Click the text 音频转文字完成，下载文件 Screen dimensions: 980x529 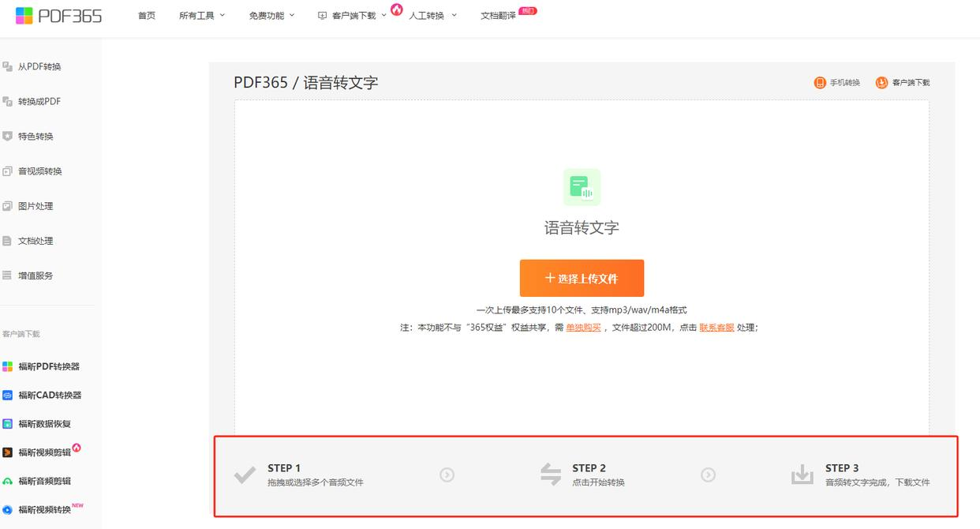point(877,482)
